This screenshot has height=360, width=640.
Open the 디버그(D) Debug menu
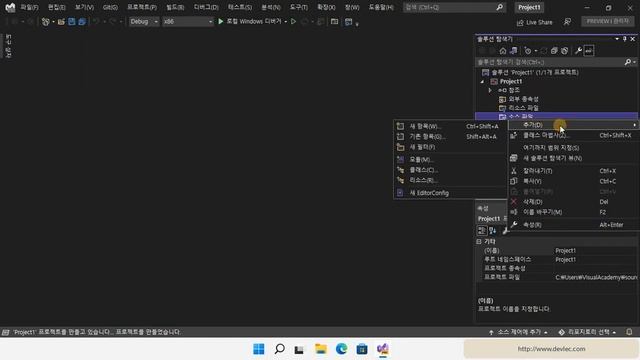point(206,7)
